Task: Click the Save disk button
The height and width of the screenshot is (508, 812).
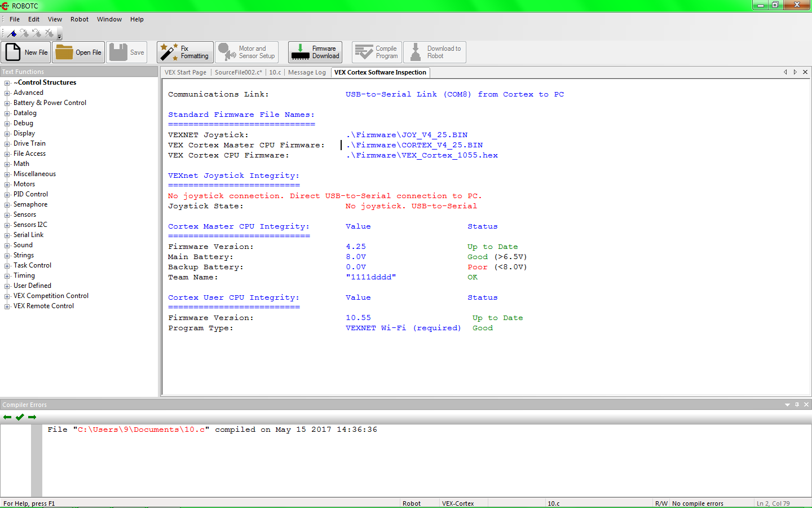Action: [127, 52]
